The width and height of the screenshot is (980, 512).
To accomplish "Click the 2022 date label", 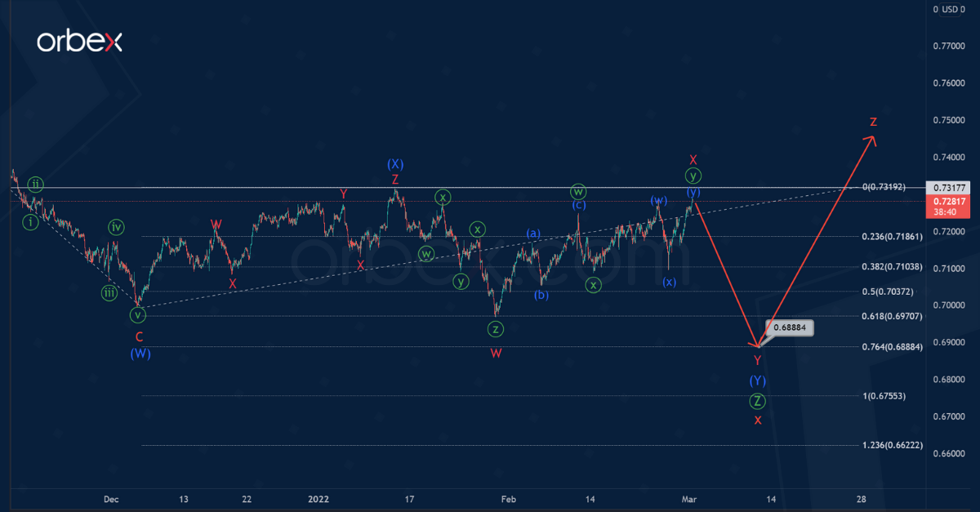I will [x=318, y=499].
